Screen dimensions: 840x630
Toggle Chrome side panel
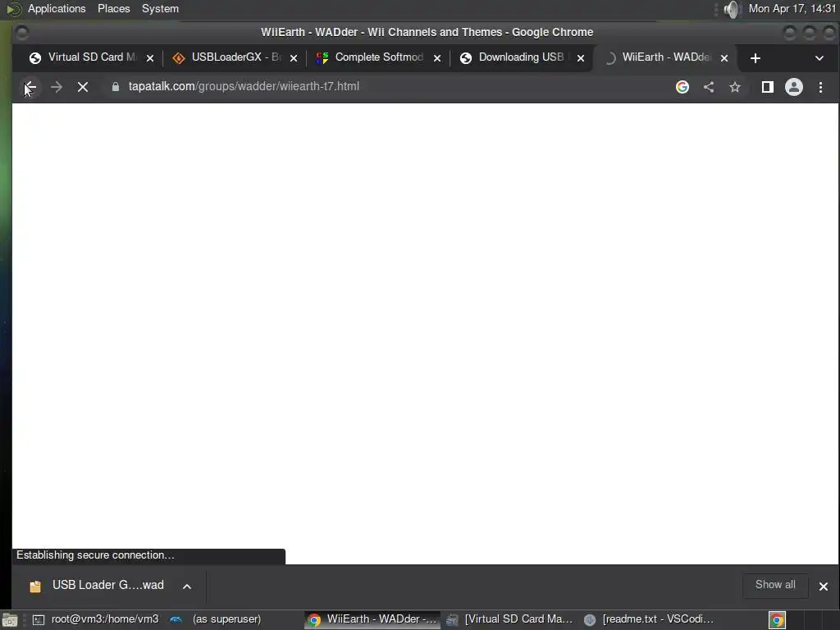tap(767, 87)
